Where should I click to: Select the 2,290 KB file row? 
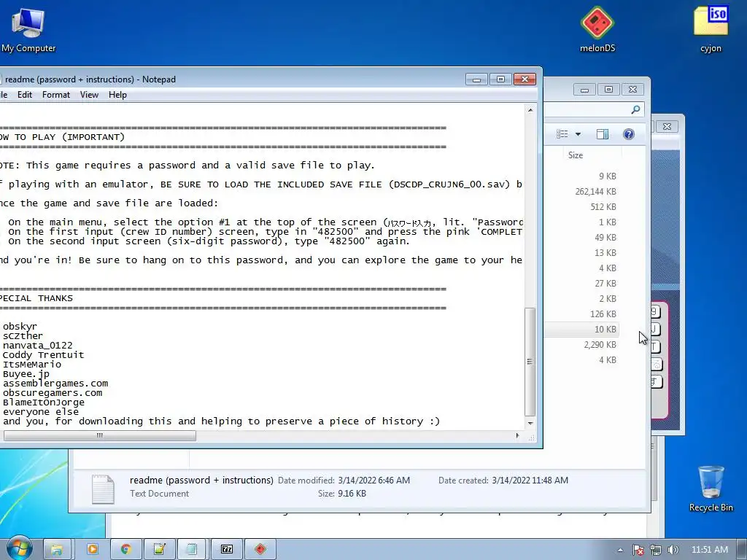click(583, 345)
